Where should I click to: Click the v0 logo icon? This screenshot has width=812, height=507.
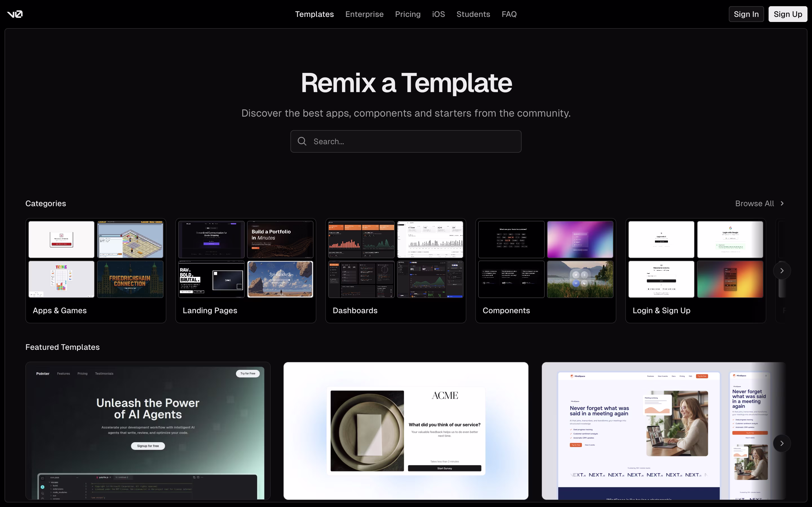point(15,14)
